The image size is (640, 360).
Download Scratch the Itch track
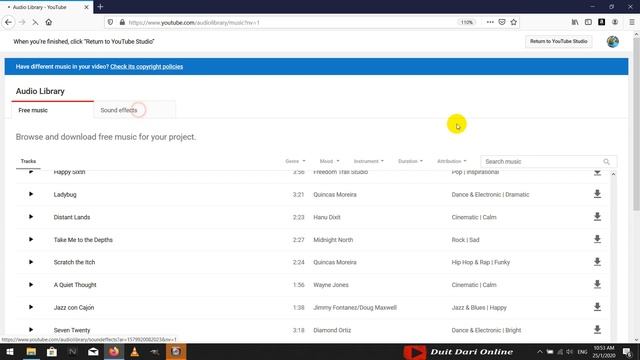tap(597, 262)
